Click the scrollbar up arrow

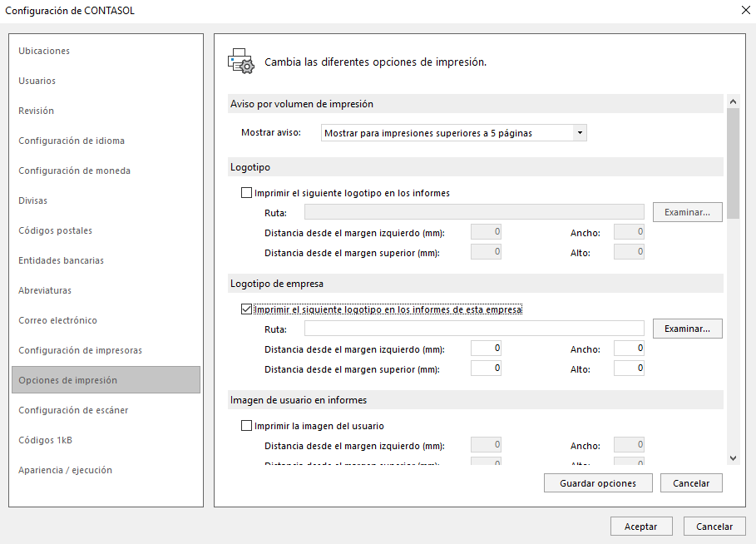(x=733, y=101)
